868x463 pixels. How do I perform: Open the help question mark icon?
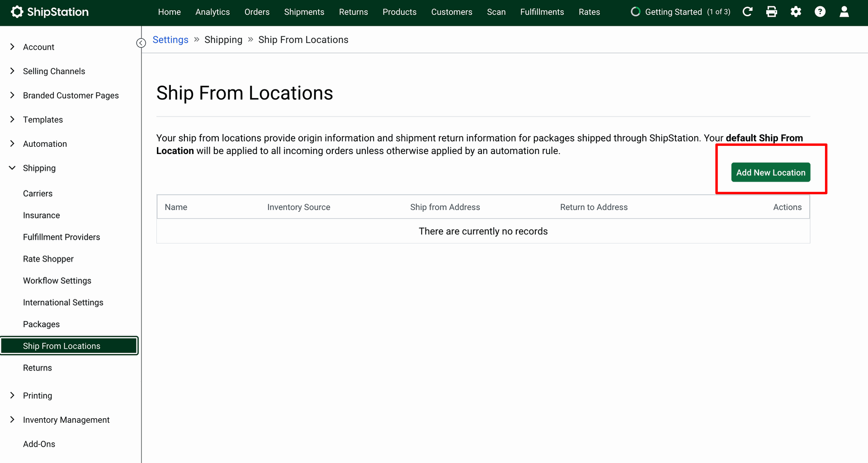(820, 12)
